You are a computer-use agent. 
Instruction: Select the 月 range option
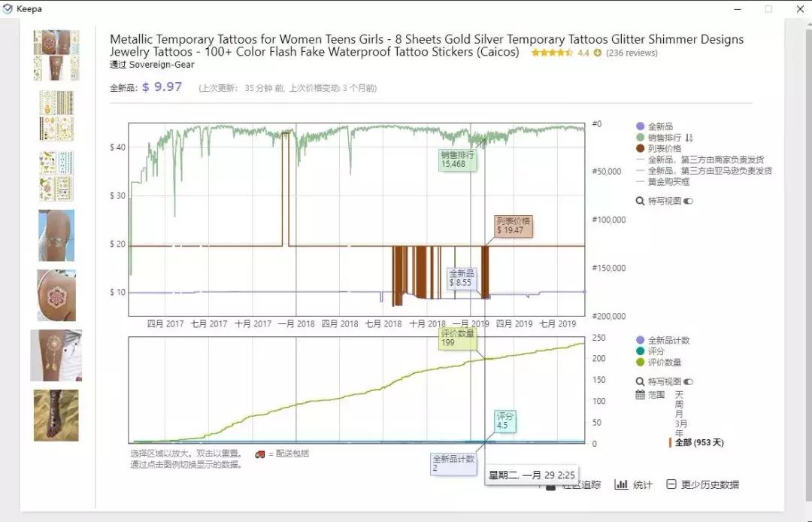click(x=679, y=414)
